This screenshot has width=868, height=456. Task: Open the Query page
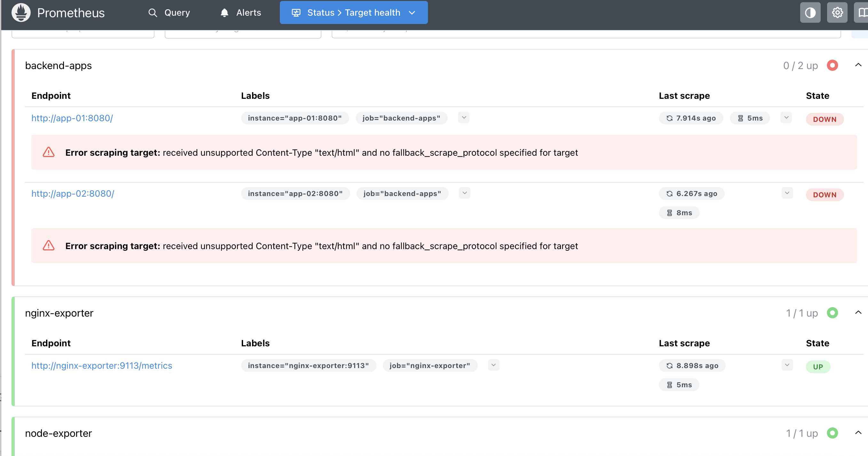(169, 12)
